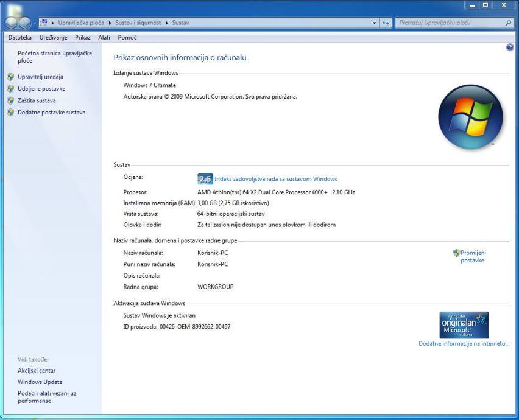519x420 pixels.
Task: Click shield icon next to Upravitelj uređaja
Action: click(x=10, y=77)
